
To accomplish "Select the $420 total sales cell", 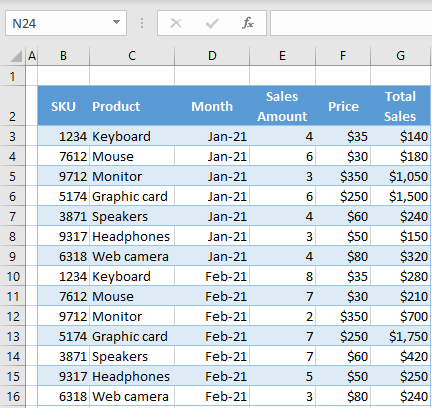I will [x=400, y=356].
